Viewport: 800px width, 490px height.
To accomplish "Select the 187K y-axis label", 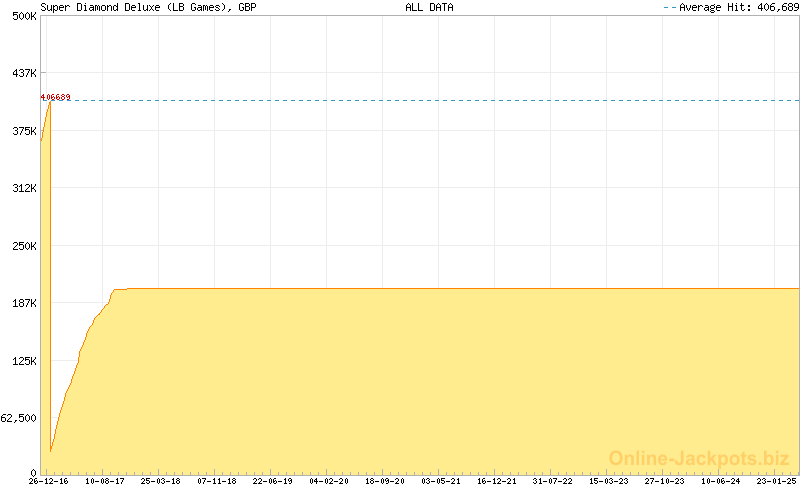I will 24,303.
